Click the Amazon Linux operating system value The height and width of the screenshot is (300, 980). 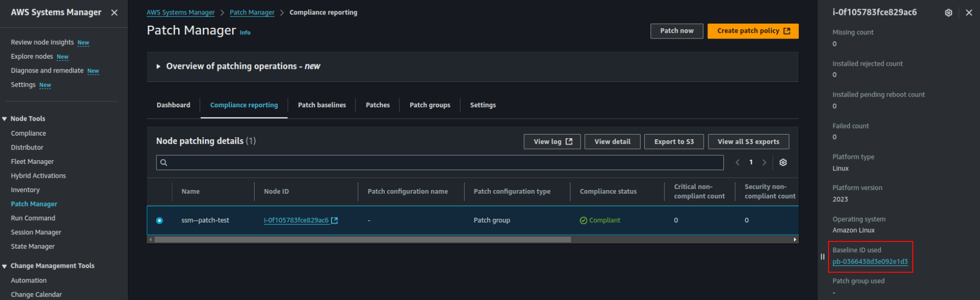pos(854,230)
